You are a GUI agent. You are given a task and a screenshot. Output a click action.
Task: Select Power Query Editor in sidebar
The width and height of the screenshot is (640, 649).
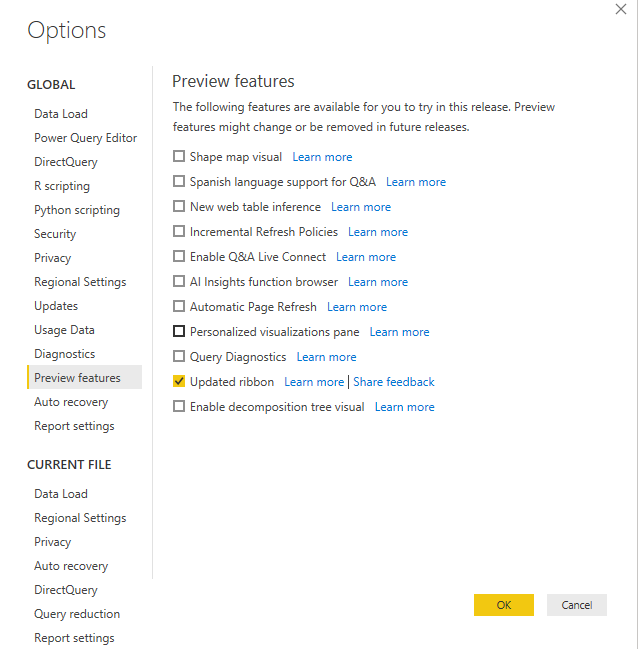(85, 138)
